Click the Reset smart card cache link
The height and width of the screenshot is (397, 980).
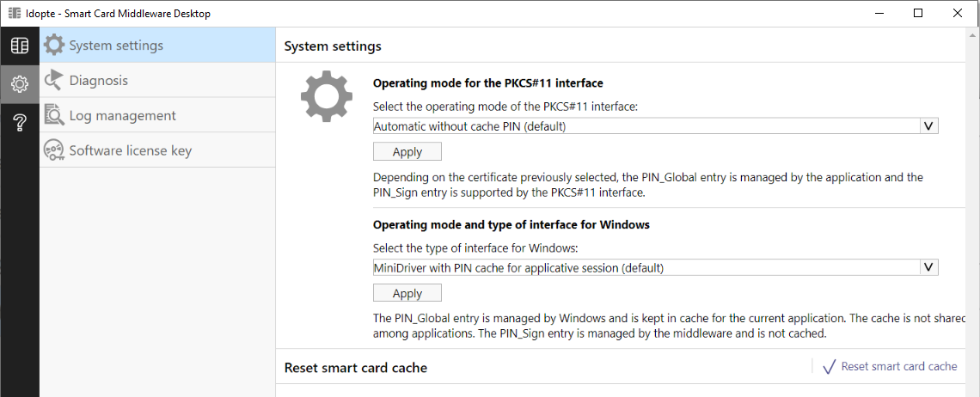(898, 366)
